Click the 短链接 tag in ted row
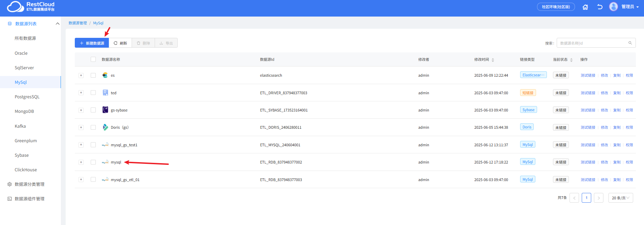Viewport: 644px width, 225px height. click(528, 93)
